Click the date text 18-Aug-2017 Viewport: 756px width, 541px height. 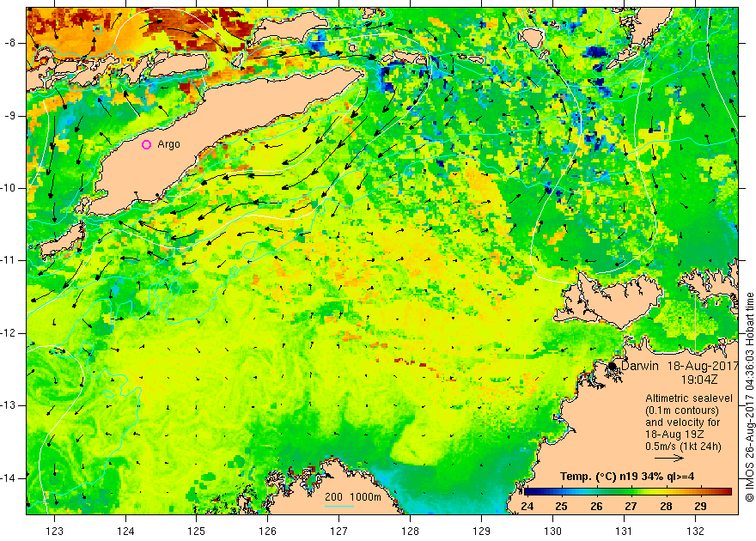703,366
